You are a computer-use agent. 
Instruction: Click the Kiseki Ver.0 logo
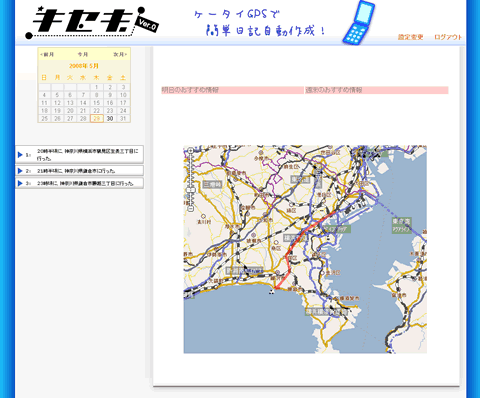point(92,22)
